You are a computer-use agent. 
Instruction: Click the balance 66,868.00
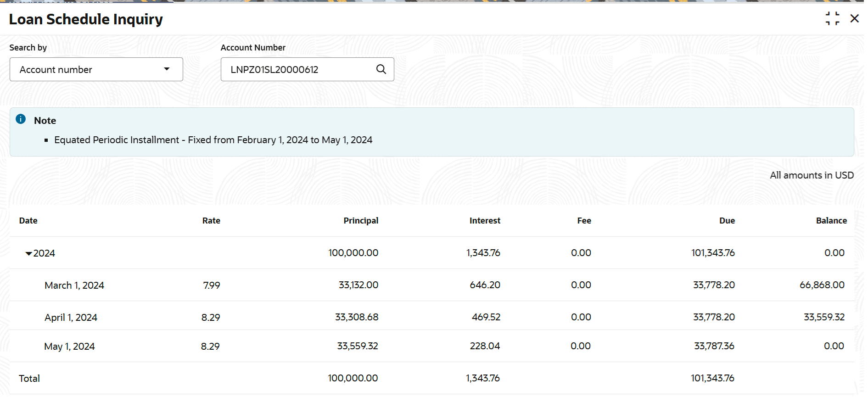point(822,285)
